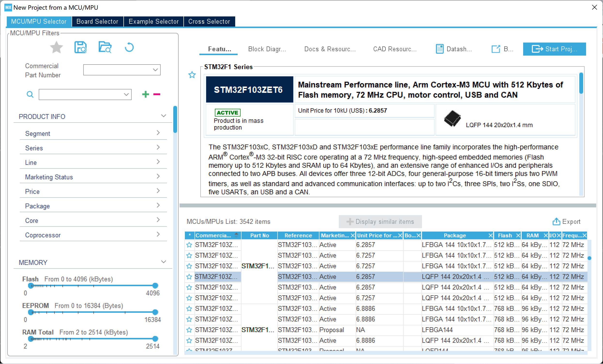The width and height of the screenshot is (603, 364).
Task: Click Export list icon
Action: 556,221
